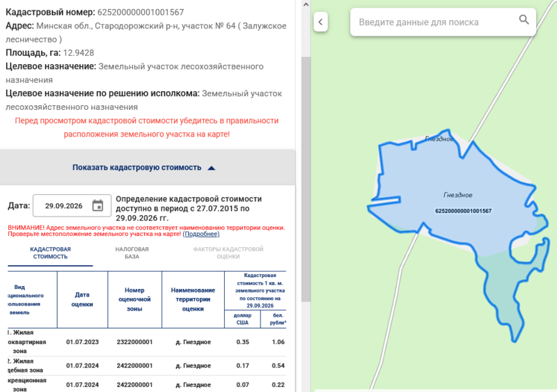
Task: Open the date picker showing 29.09.2026
Action: [72, 205]
